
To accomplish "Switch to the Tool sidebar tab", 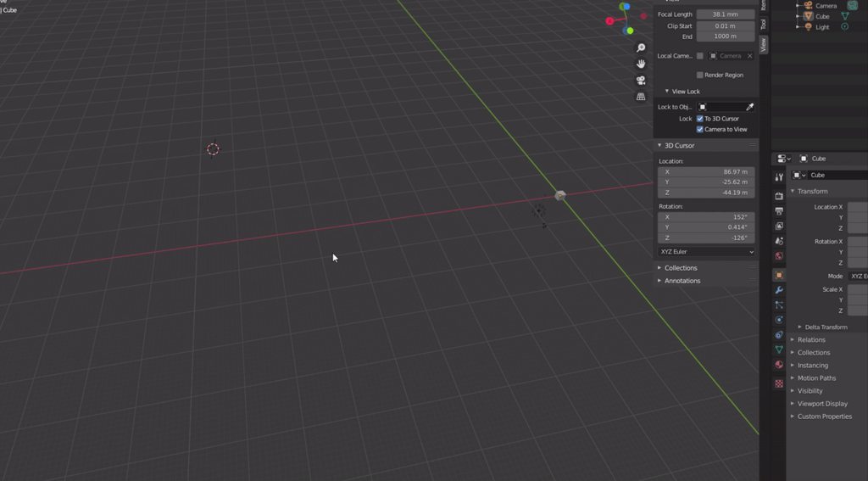I will (763, 24).
